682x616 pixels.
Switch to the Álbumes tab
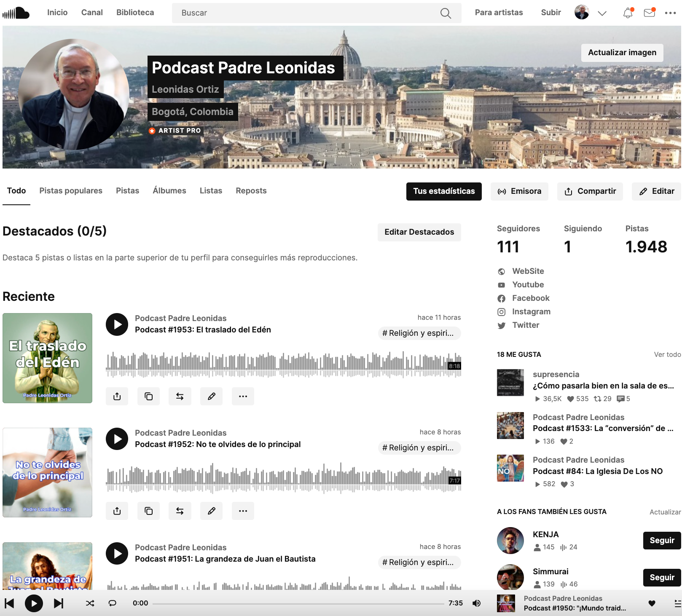tap(169, 190)
